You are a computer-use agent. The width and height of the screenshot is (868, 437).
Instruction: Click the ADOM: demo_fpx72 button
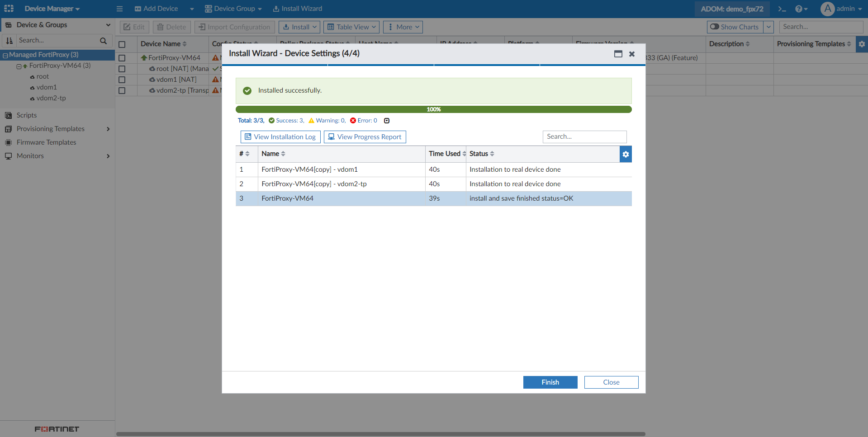[x=732, y=9]
